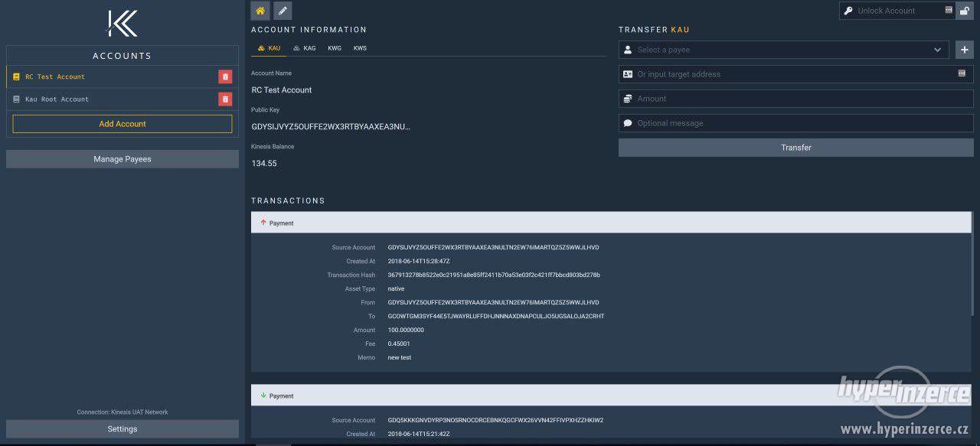Go to the home dashboard icon
This screenshot has width=980, height=446.
pos(260,11)
